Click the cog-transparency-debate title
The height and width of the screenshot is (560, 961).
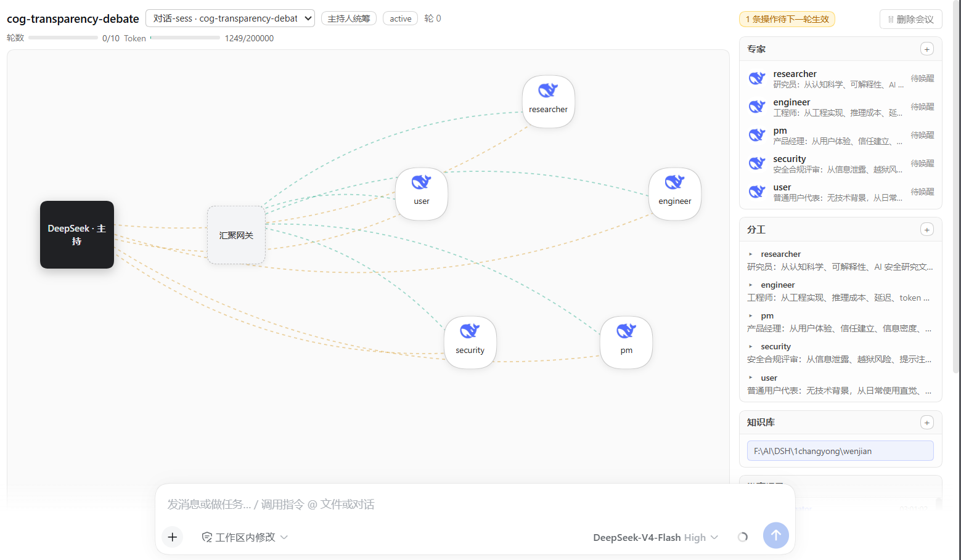click(73, 18)
